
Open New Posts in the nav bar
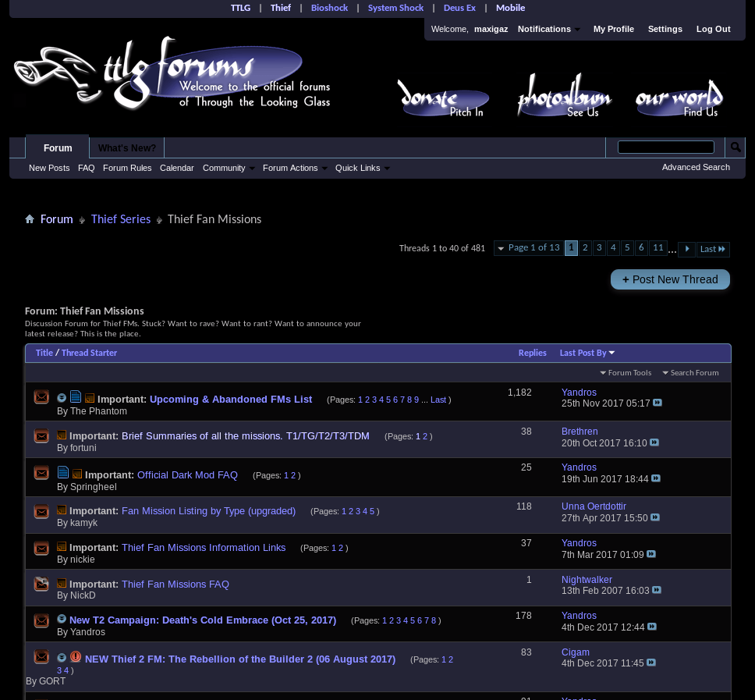pyautogui.click(x=49, y=168)
